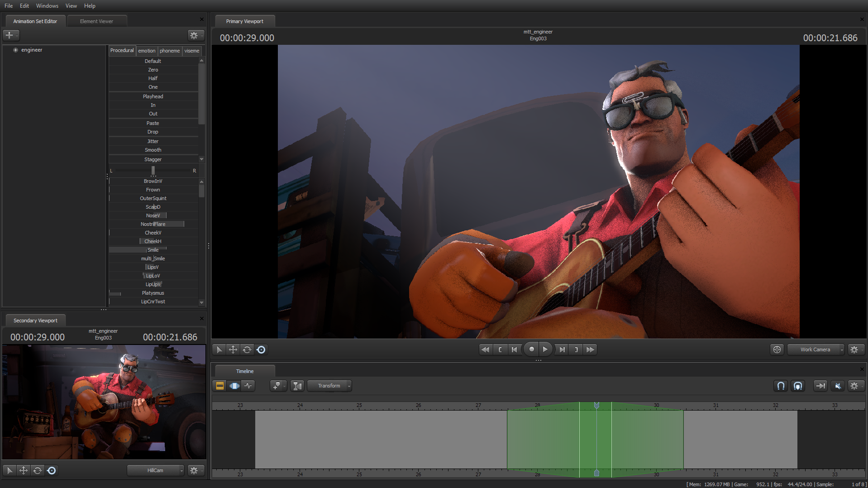
Task: Click the Zero preset button
Action: (x=153, y=69)
